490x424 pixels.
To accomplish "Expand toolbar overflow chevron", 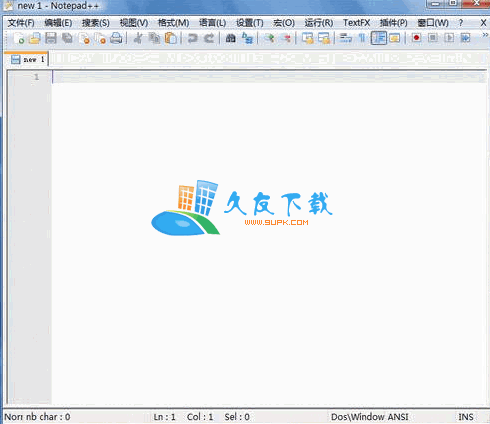I will (x=485, y=35).
